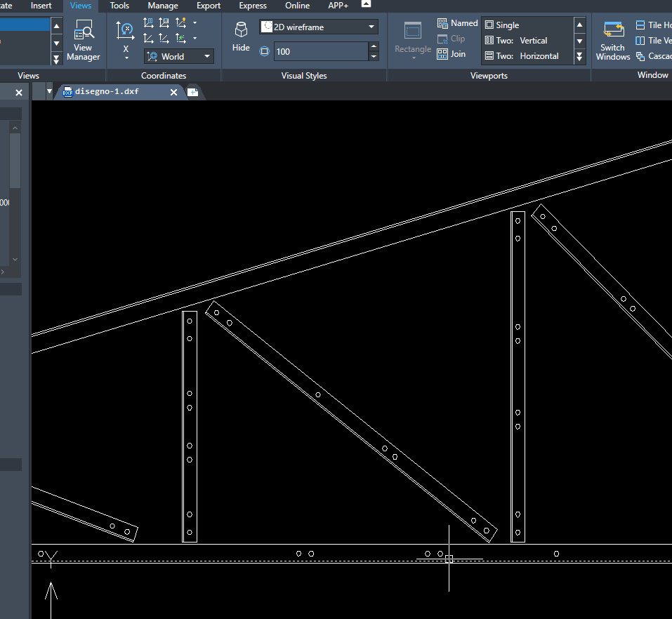Click the Tile Horizontally icon
672x619 pixels.
tap(640, 25)
